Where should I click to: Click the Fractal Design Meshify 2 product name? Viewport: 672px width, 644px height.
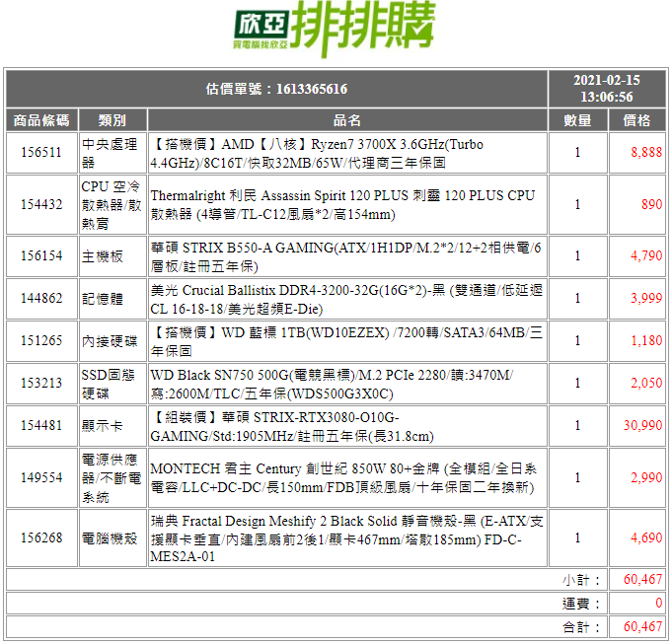[x=347, y=537]
